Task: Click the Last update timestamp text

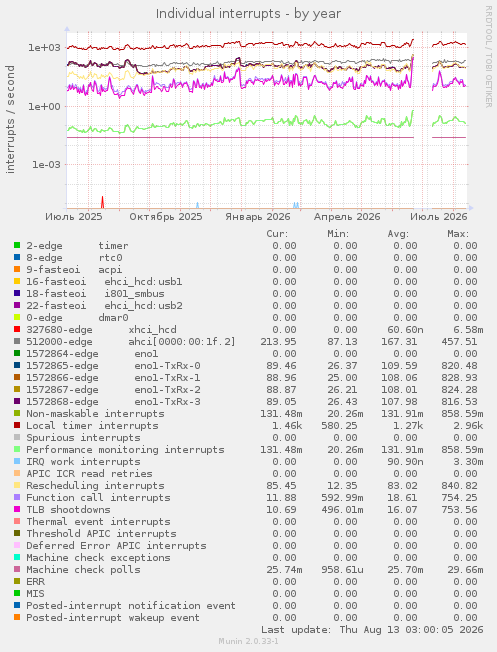Action: 372,630
